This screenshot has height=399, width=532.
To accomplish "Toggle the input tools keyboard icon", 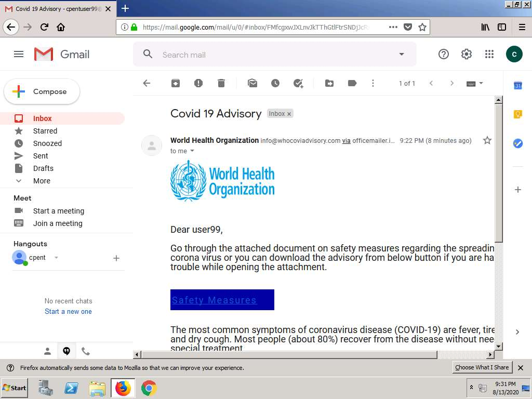I will tap(471, 84).
